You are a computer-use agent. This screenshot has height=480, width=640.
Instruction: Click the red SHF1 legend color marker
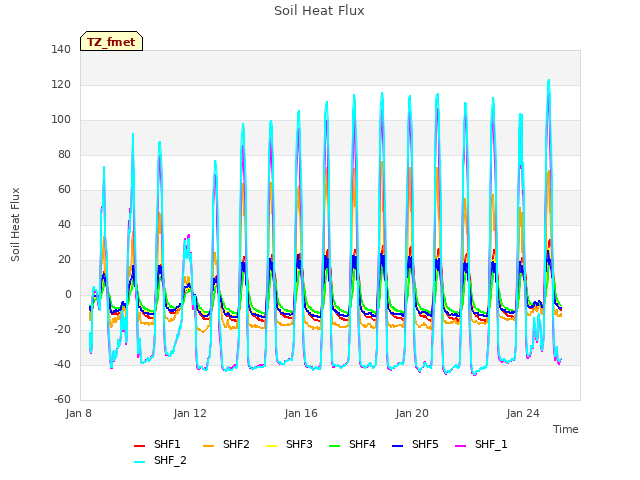pyautogui.click(x=140, y=446)
